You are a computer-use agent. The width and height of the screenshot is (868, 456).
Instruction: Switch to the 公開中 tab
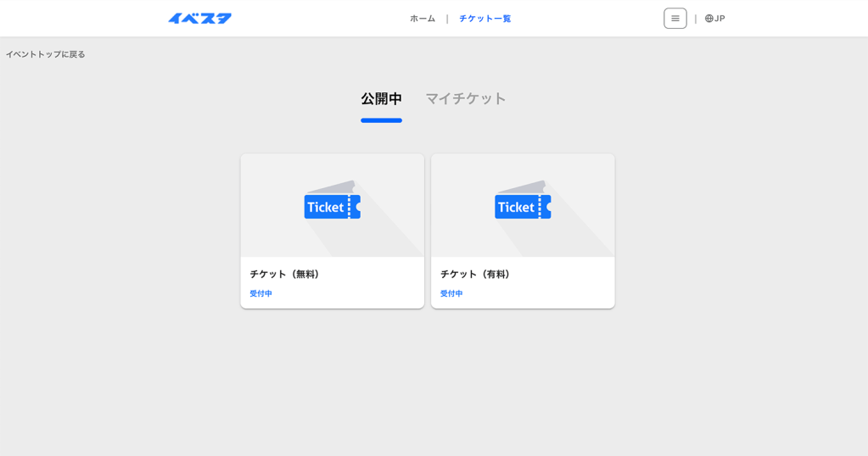[x=381, y=98]
